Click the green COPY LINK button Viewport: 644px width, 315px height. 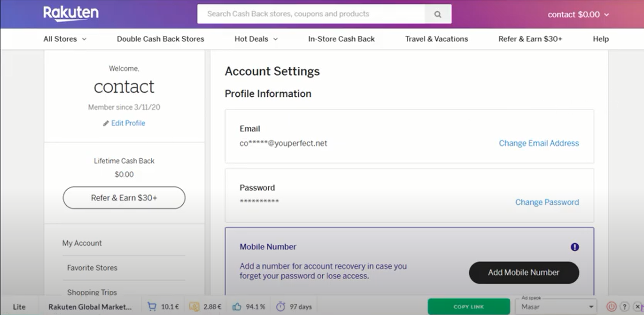(x=469, y=307)
